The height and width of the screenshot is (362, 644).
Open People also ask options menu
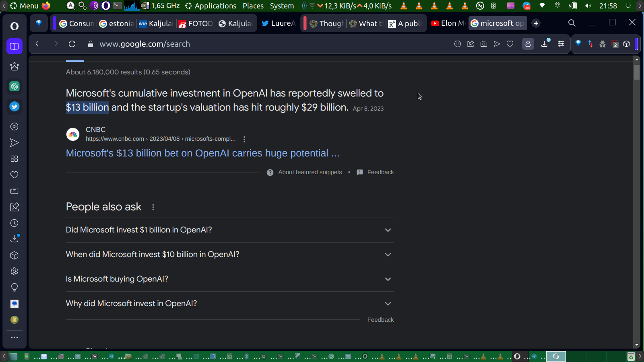[153, 207]
